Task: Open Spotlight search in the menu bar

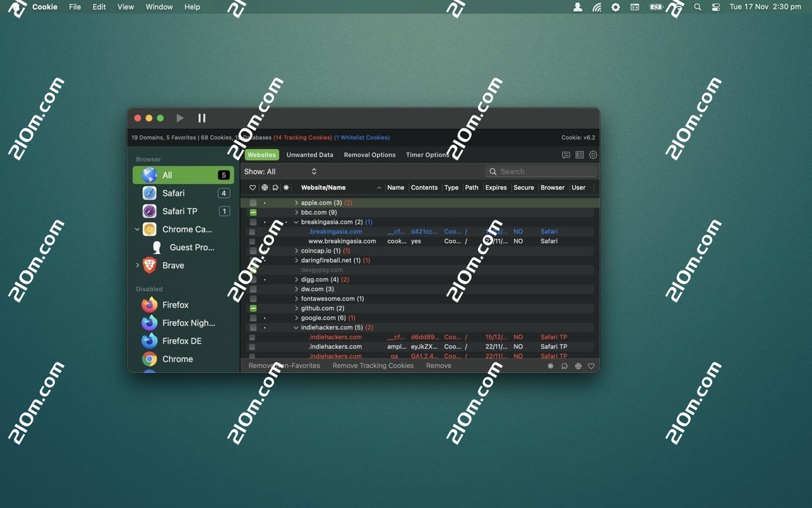Action: [698, 7]
